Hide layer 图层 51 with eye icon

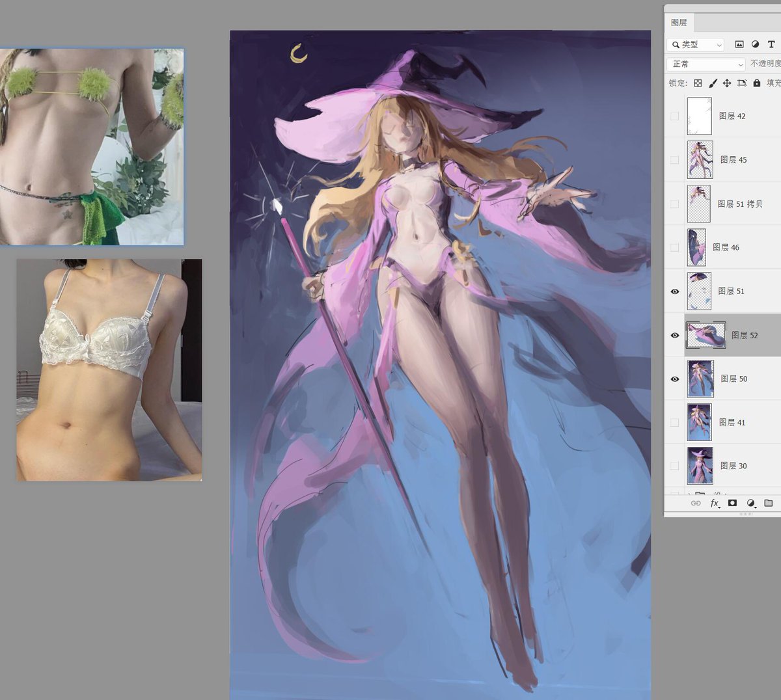[x=674, y=291]
